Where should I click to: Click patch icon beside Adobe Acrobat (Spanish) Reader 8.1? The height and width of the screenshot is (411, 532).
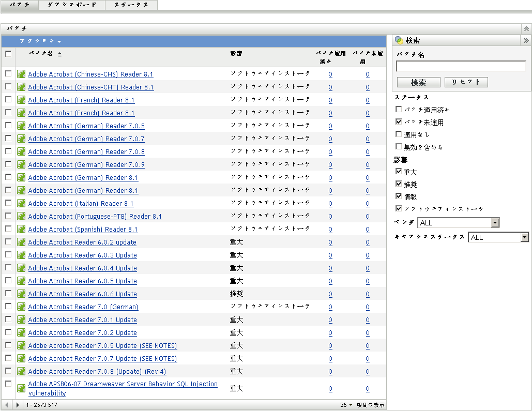tap(21, 229)
